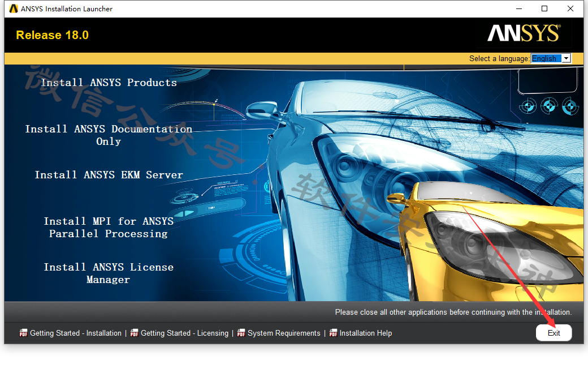The image size is (588, 377).
Task: Click Install ANSYS Products
Action: (x=109, y=83)
